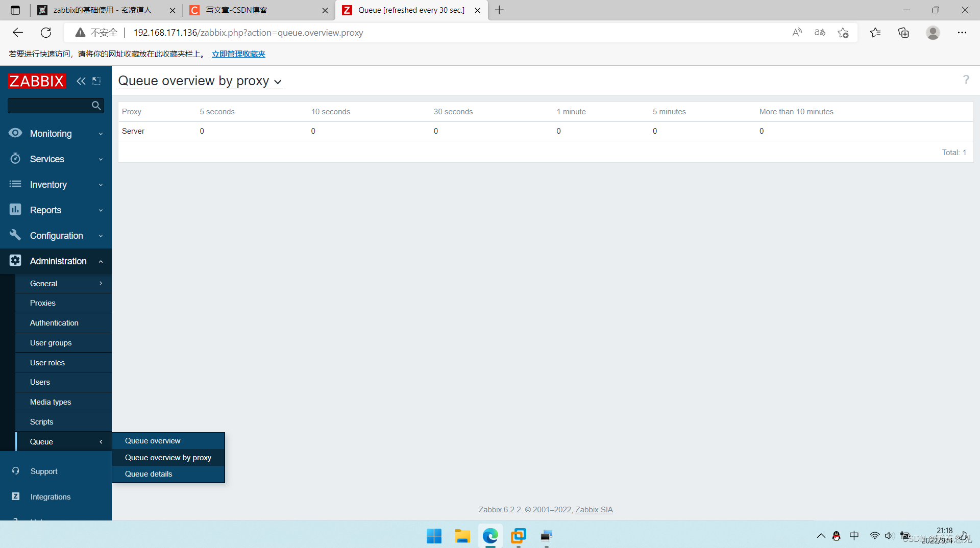The image size is (980, 548).
Task: Open the Media types menu item
Action: coord(63,402)
